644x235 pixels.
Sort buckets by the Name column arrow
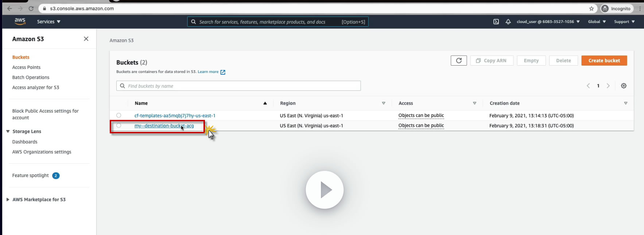pos(265,103)
